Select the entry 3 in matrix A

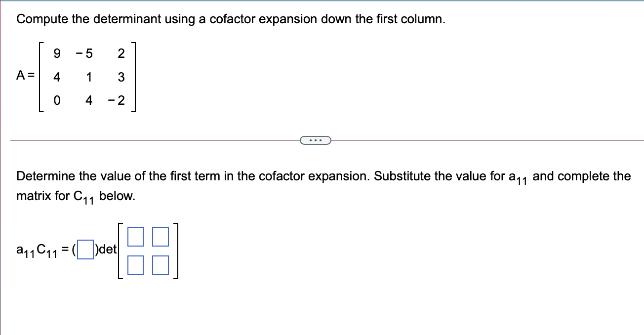coord(121,78)
